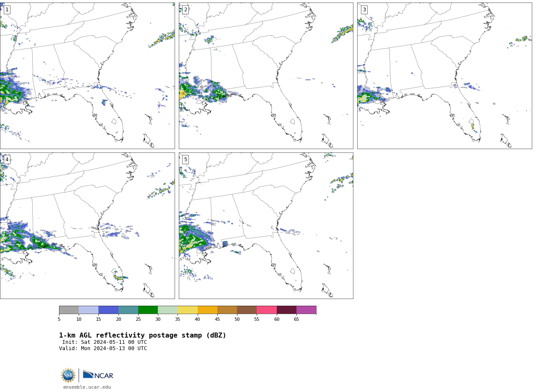Click the panel number 4 label box
Image resolution: width=536 pixels, height=392 pixels.
coord(7,160)
